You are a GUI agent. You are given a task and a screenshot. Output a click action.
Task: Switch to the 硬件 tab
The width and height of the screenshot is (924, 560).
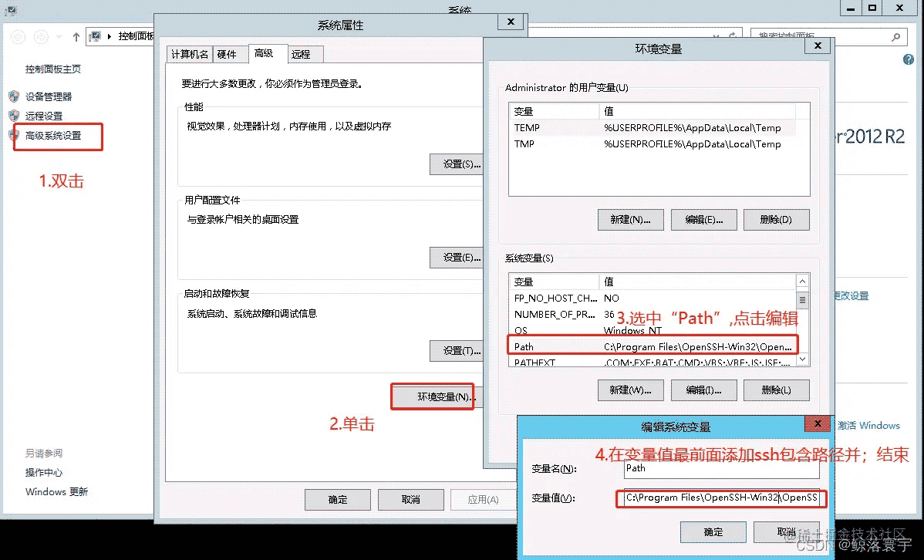tap(227, 54)
